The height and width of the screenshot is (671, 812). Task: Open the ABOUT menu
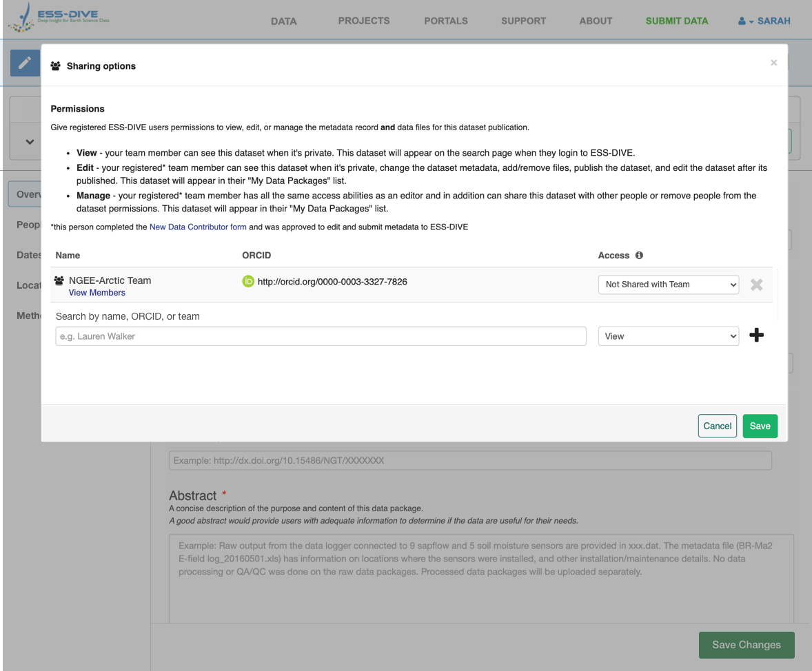[596, 21]
